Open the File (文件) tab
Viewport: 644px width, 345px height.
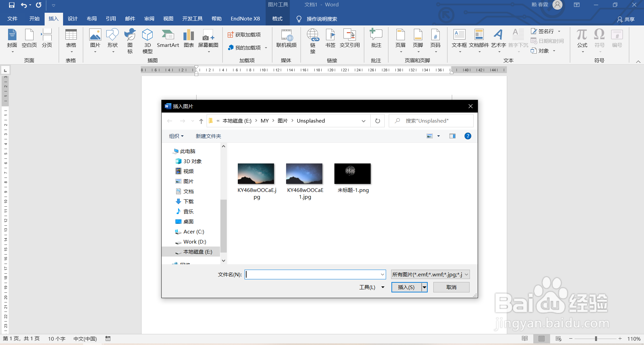coord(12,19)
